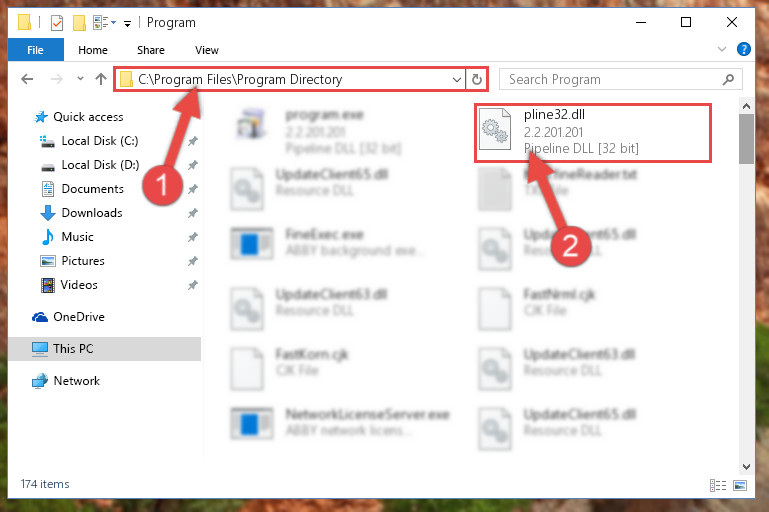
Task: Click the Back navigation arrow
Action: pyautogui.click(x=27, y=79)
